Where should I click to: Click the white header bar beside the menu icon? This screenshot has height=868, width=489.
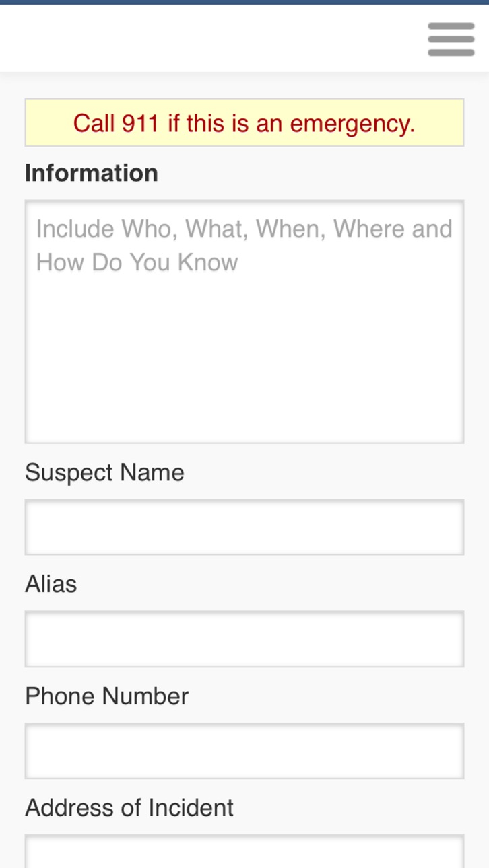[209, 39]
